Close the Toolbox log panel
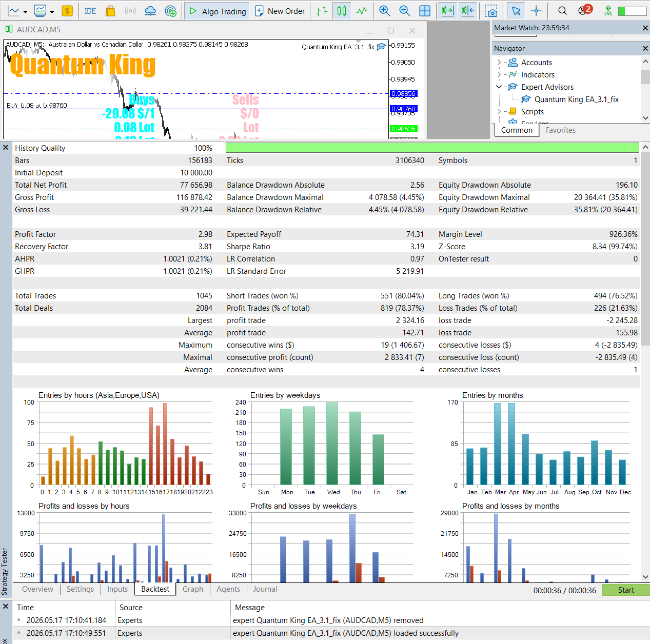Viewport: 650px width, 644px height. click(x=6, y=607)
